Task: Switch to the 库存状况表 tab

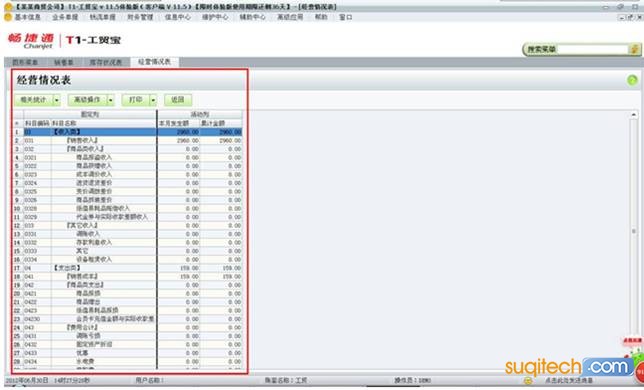Action: pyautogui.click(x=106, y=62)
